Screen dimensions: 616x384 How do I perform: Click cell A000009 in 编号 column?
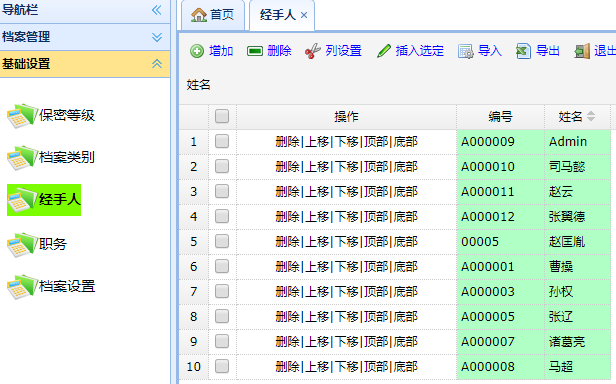[x=500, y=141]
